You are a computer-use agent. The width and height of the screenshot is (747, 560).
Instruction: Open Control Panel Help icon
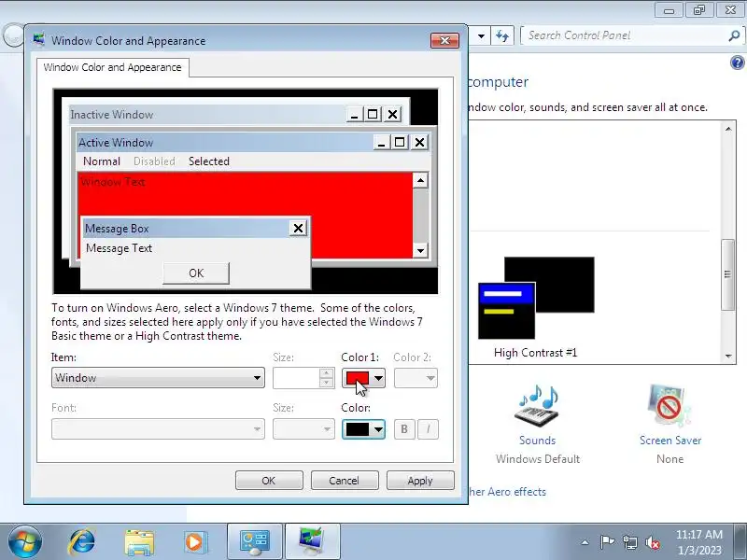[x=737, y=63]
